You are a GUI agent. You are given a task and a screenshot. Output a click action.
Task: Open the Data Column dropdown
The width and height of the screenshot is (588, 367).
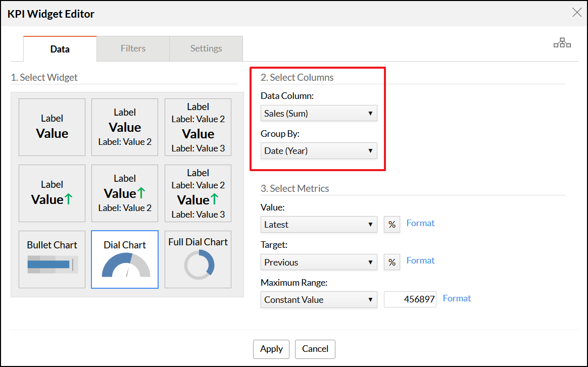coord(319,114)
